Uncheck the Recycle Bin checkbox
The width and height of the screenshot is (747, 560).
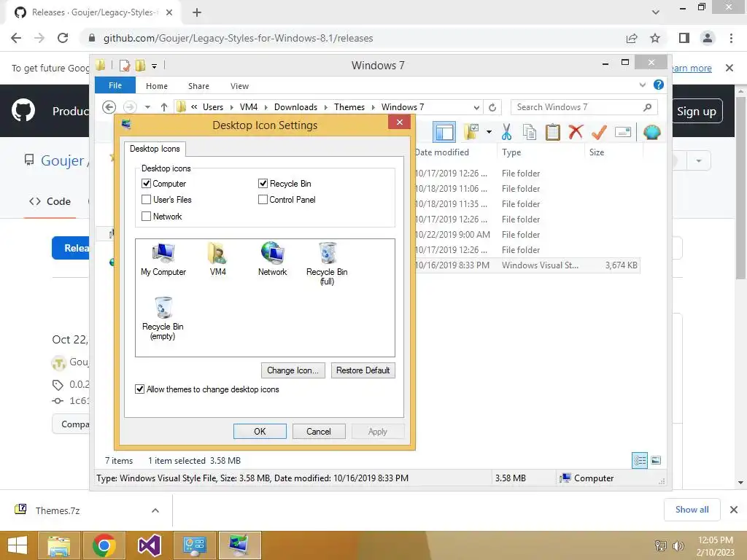click(263, 183)
